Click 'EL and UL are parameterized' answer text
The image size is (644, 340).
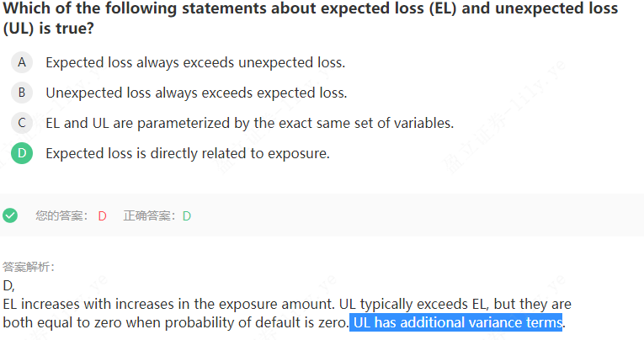(x=249, y=123)
